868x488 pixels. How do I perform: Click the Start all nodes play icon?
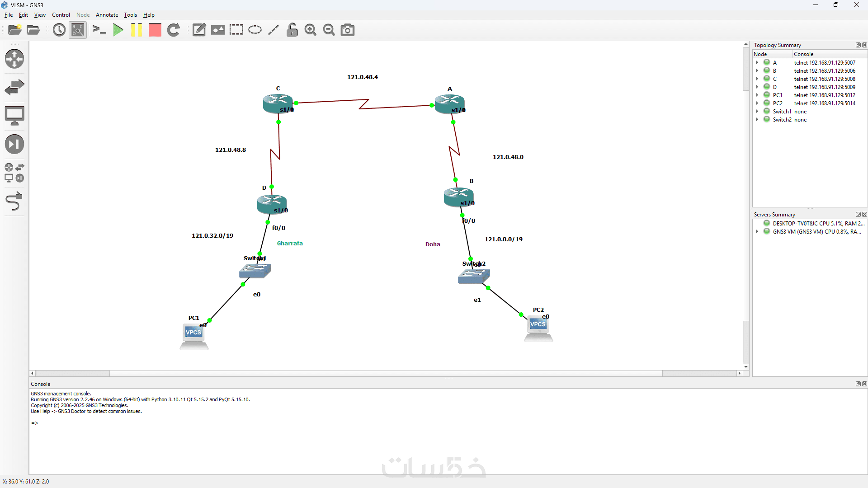point(118,30)
